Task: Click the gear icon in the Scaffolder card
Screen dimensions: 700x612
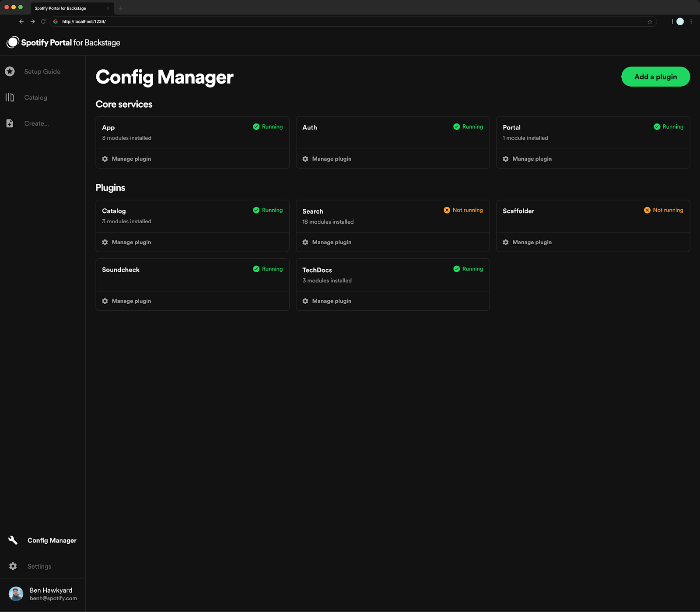Action: [x=506, y=242]
